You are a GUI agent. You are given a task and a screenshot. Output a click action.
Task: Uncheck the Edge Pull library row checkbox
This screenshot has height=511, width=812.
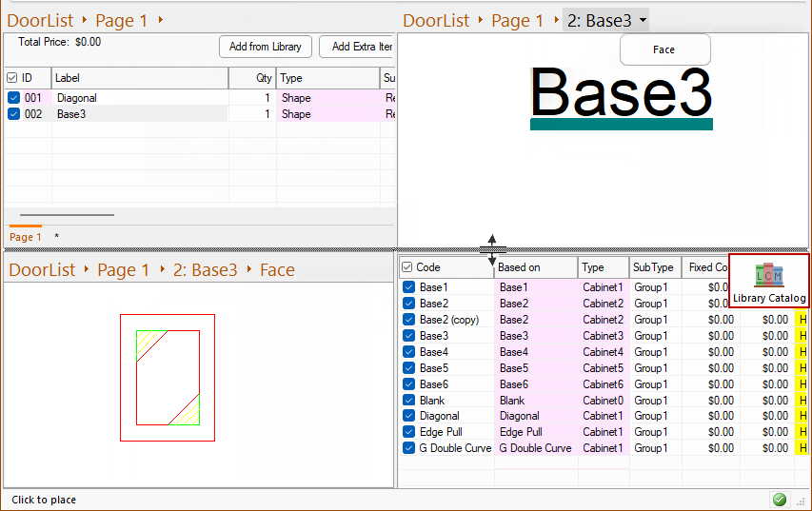click(408, 432)
